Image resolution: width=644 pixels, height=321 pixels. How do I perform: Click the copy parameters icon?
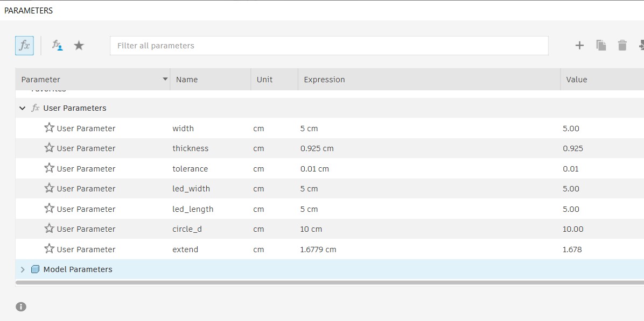coord(601,46)
